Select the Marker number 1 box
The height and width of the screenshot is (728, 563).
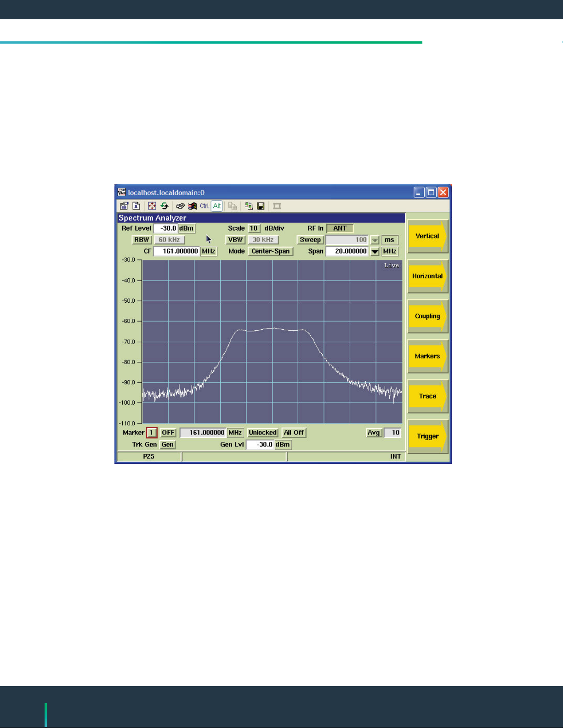point(152,433)
